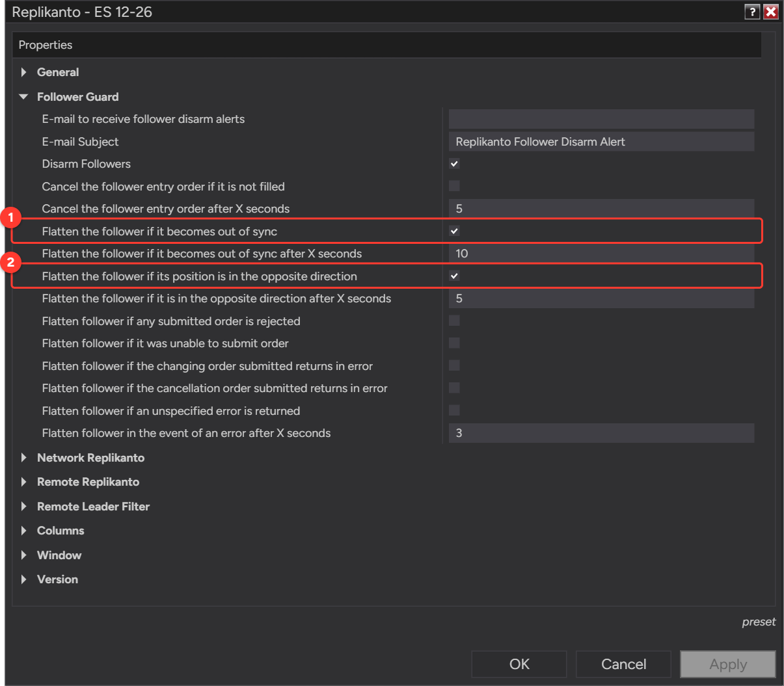Click the Apply button
Screen dimensions: 784x686
(x=728, y=664)
